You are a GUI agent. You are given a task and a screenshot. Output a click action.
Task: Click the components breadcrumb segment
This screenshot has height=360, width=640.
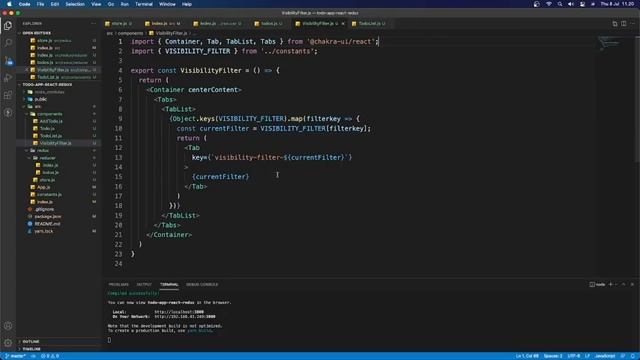tap(130, 33)
